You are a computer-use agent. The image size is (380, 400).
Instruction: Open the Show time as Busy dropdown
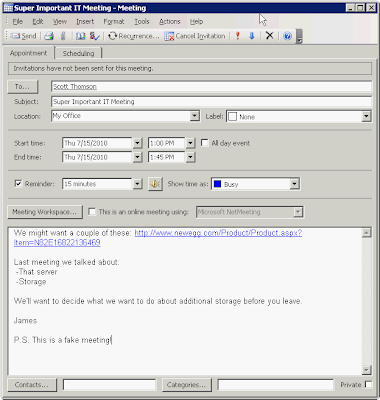click(x=294, y=184)
